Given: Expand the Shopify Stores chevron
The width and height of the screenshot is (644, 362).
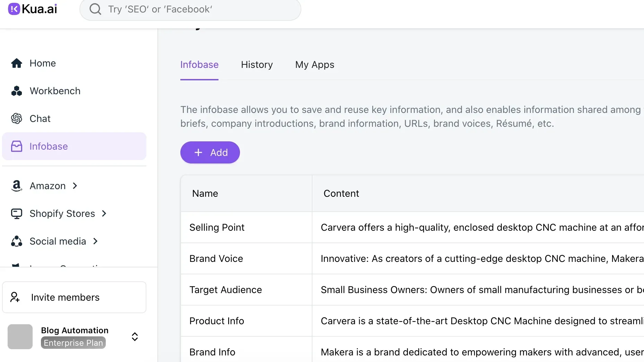Looking at the screenshot, I should pyautogui.click(x=104, y=214).
